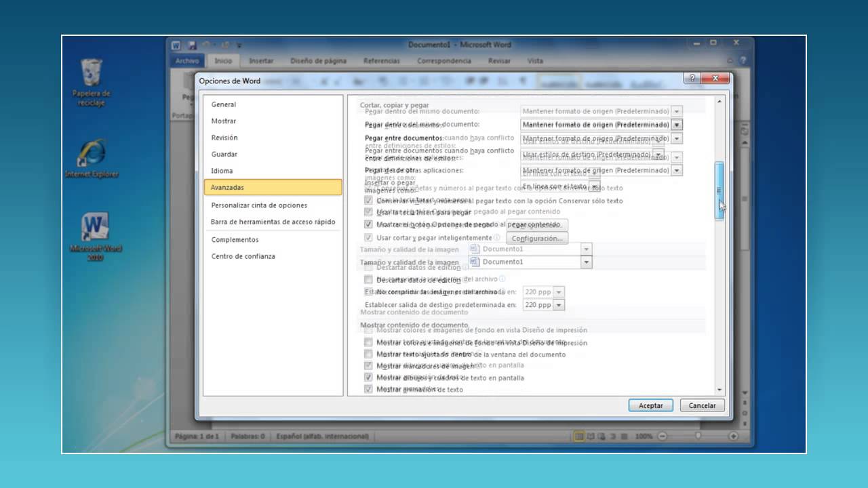Open the 220 ppp resolution dropdown
This screenshot has height=488, width=868.
(559, 304)
